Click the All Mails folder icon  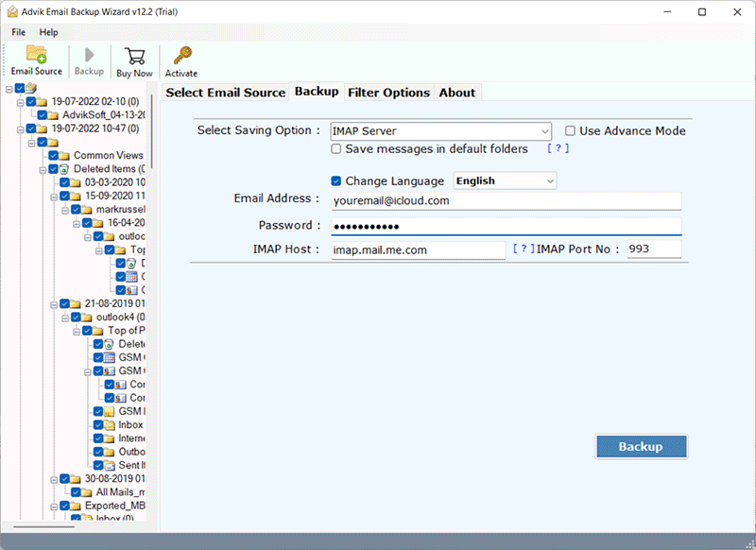click(87, 492)
